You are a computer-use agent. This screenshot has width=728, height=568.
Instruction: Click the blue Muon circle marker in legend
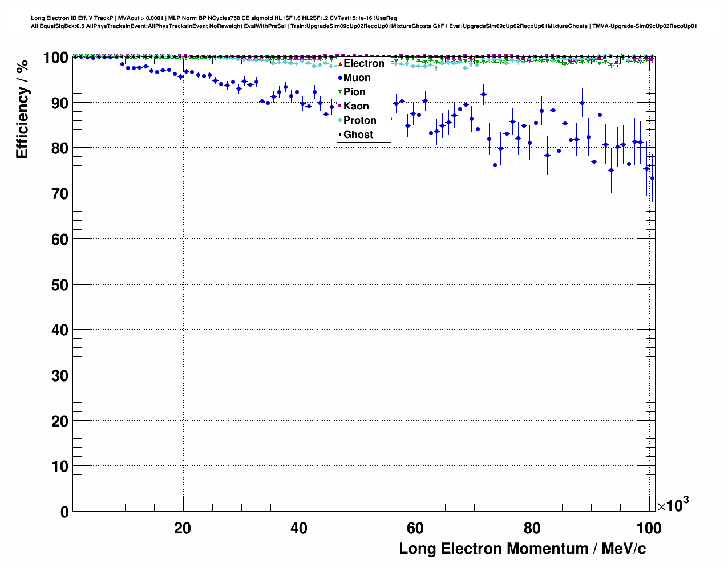point(340,78)
